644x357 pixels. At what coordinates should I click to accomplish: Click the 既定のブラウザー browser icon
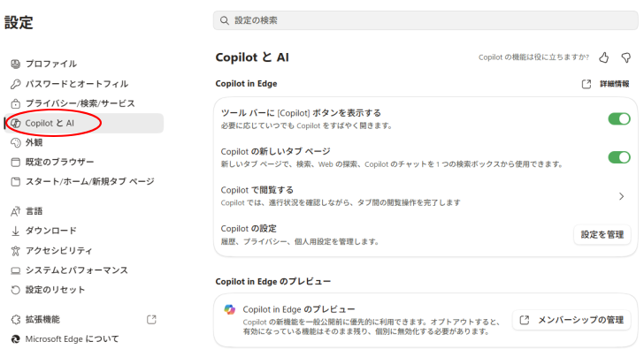pyautogui.click(x=16, y=162)
